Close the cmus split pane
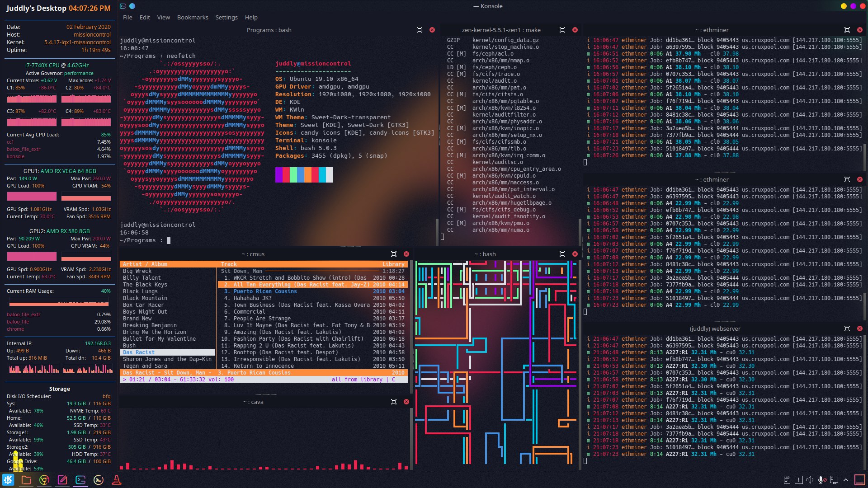This screenshot has width=868, height=488. pos(406,254)
